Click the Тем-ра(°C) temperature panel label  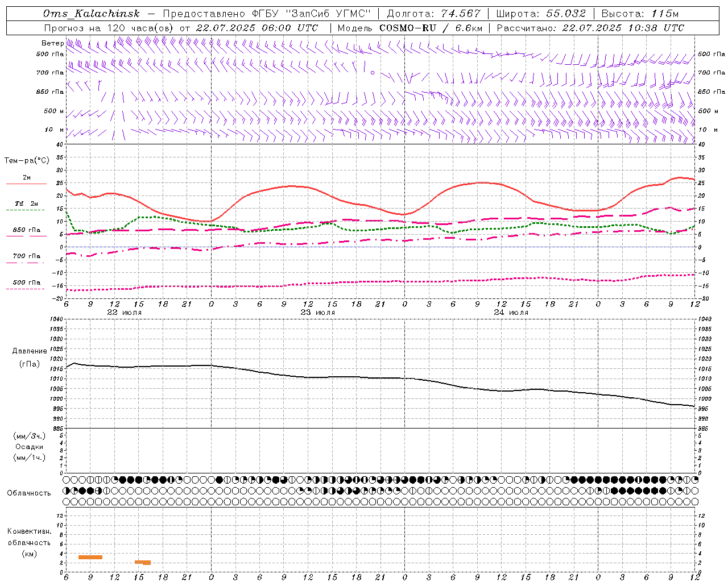point(27,161)
